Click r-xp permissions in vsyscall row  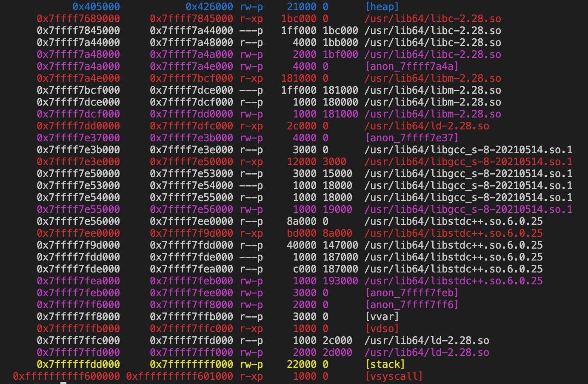(251, 376)
